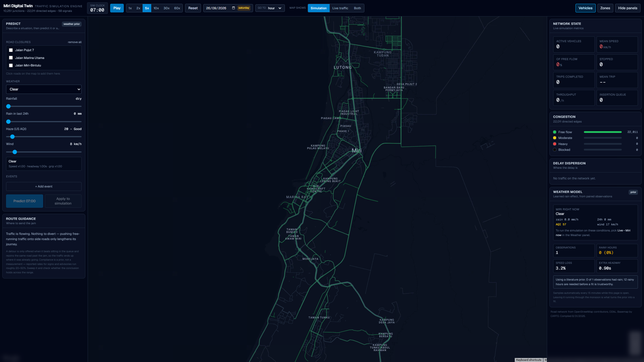Select the 5x speed option
This screenshot has width=644, height=362.
click(147, 8)
